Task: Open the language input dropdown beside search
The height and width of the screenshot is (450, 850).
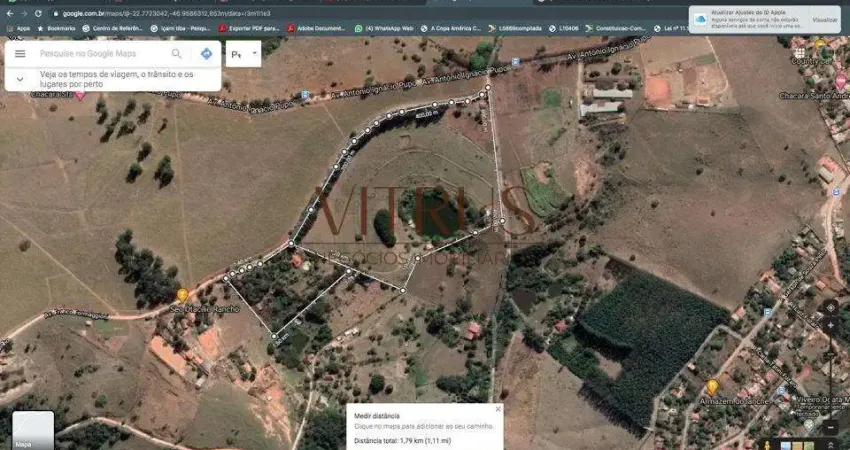Action: [243, 54]
